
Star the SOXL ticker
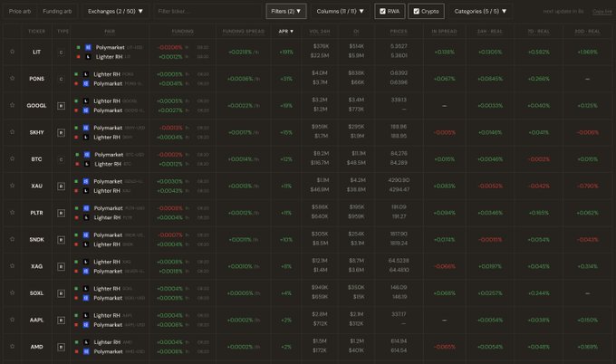tap(12, 292)
